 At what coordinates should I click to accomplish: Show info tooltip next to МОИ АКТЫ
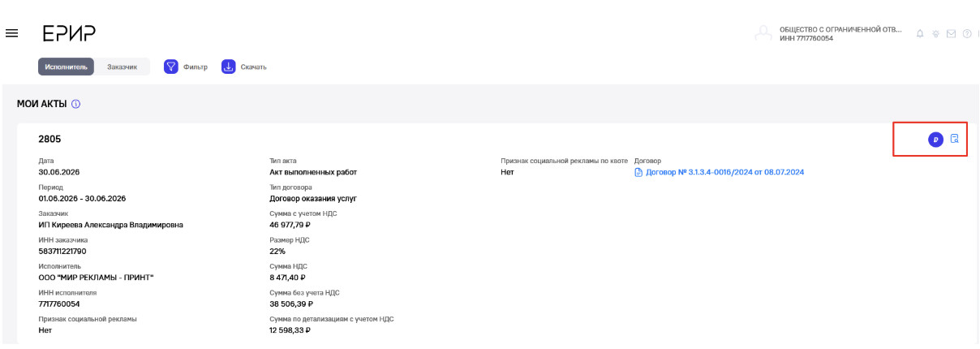tap(75, 105)
